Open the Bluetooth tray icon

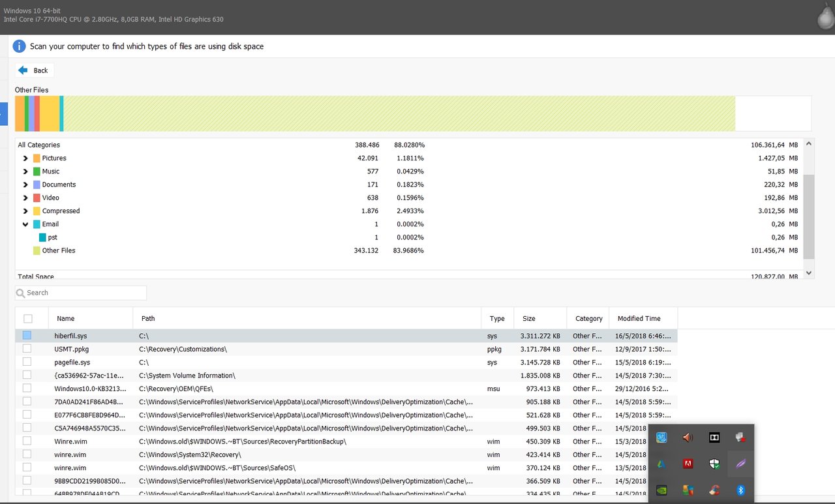tap(740, 490)
